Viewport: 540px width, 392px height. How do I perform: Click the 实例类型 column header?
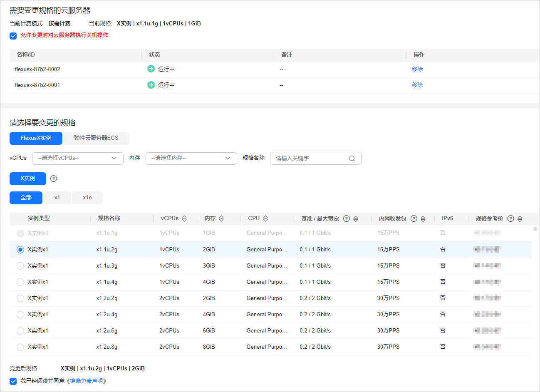[x=39, y=218]
